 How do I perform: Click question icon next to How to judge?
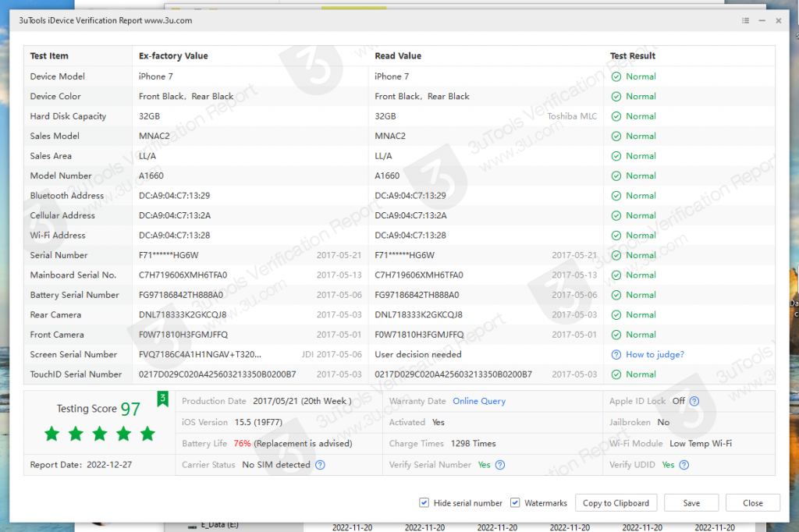point(616,355)
